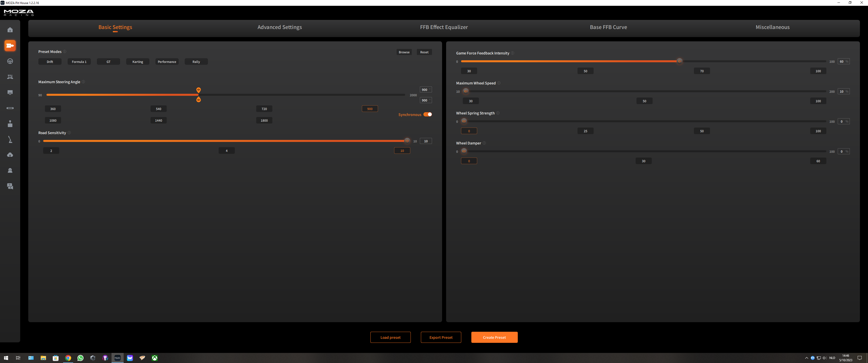Toggle the Synchronous switch
The height and width of the screenshot is (363, 868).
(428, 114)
